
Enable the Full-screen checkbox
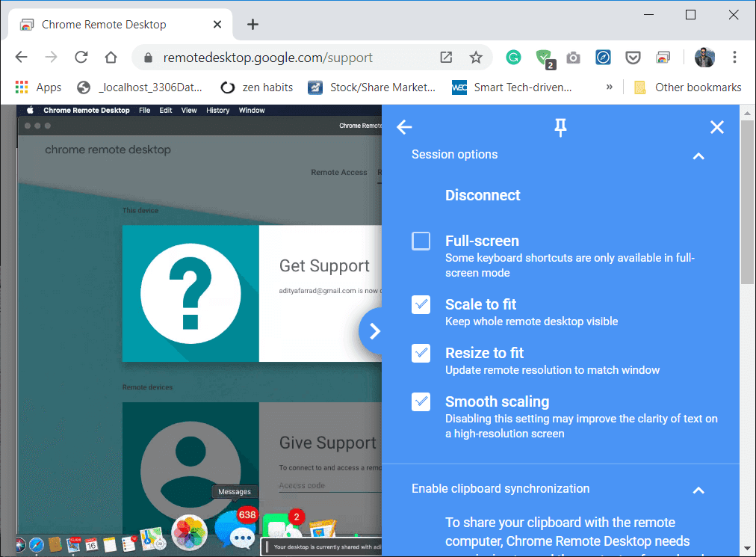point(421,241)
